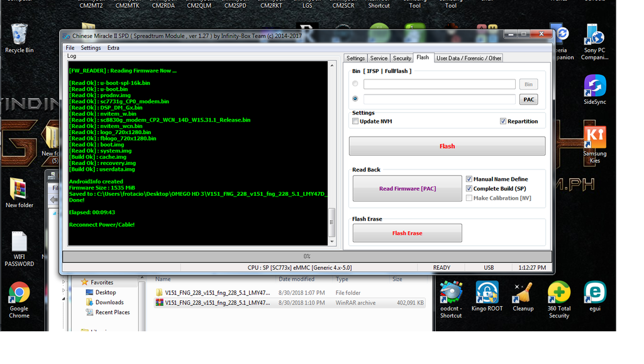Click the PAC file path input field
The image size is (644, 364).
439,100
